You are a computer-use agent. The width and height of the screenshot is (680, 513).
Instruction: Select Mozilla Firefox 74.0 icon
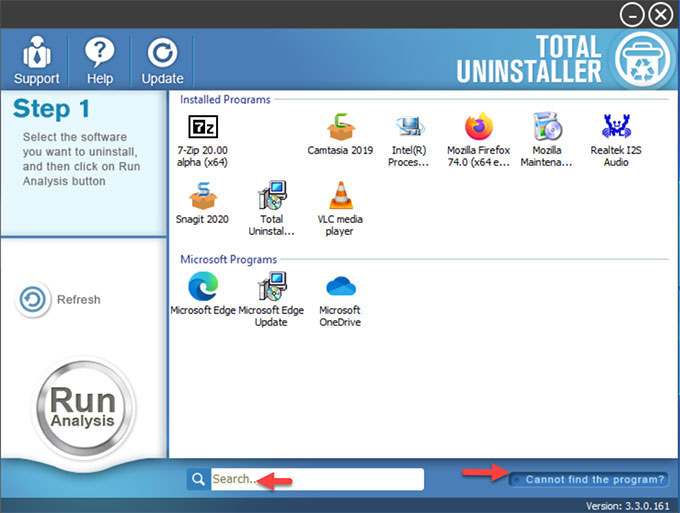click(x=479, y=127)
